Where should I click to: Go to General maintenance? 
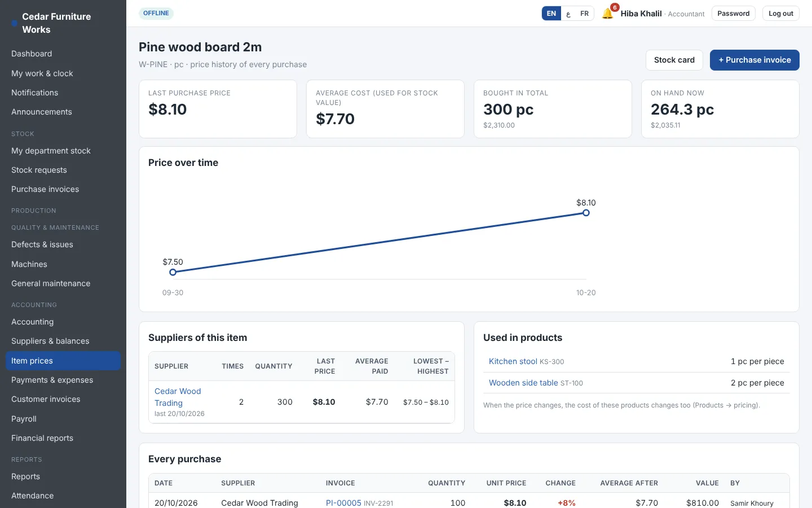pyautogui.click(x=63, y=283)
